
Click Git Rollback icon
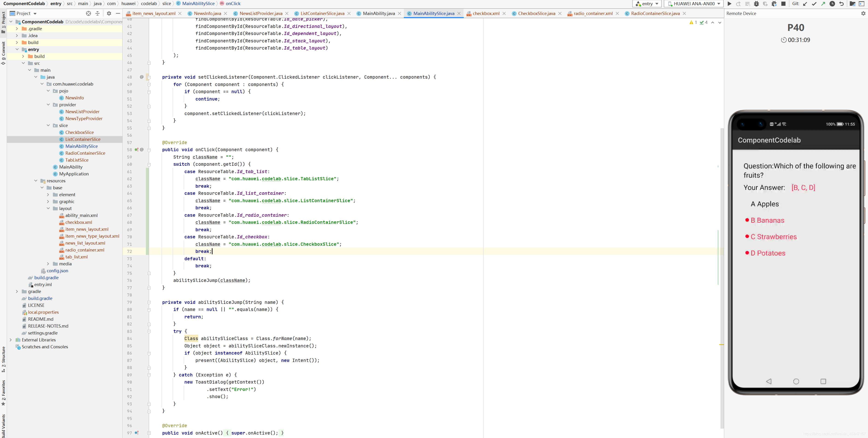841,4
